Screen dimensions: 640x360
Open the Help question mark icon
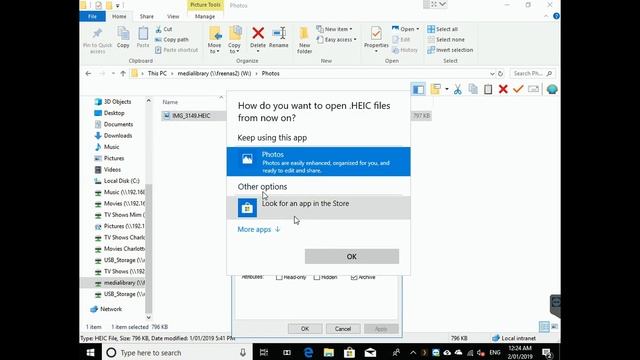coord(556,16)
